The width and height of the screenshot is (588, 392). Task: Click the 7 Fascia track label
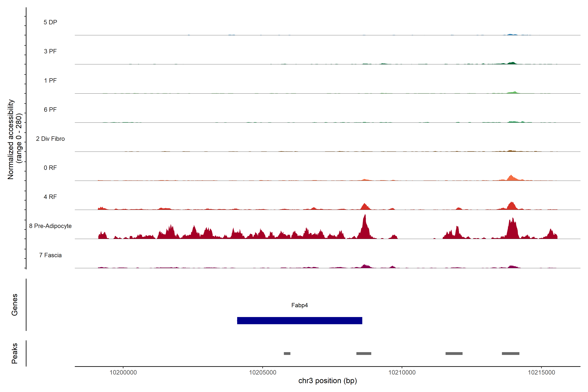(x=50, y=255)
